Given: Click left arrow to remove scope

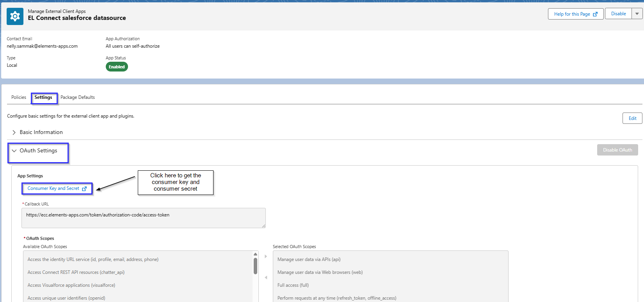Looking at the screenshot, I should tap(266, 277).
